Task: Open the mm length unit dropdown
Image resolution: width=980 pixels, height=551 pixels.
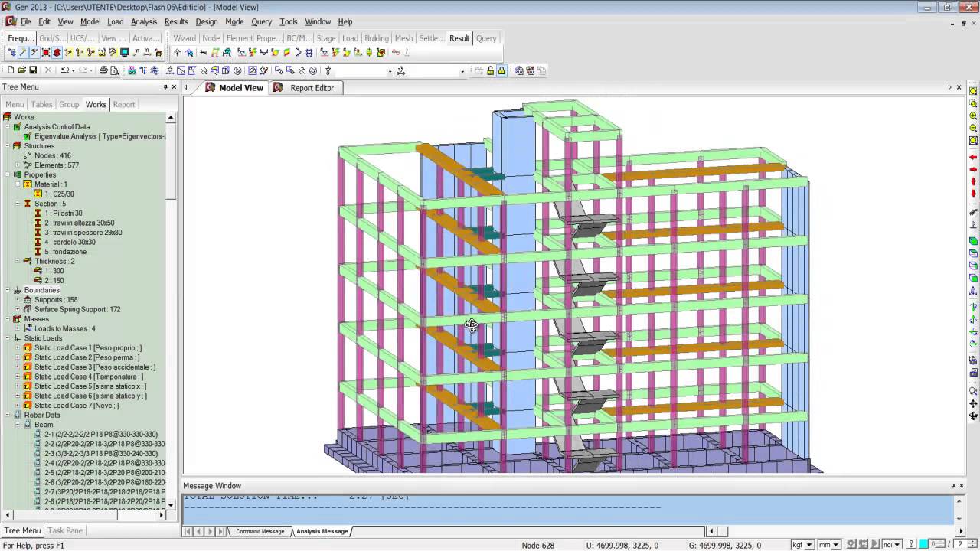Action: pos(835,545)
